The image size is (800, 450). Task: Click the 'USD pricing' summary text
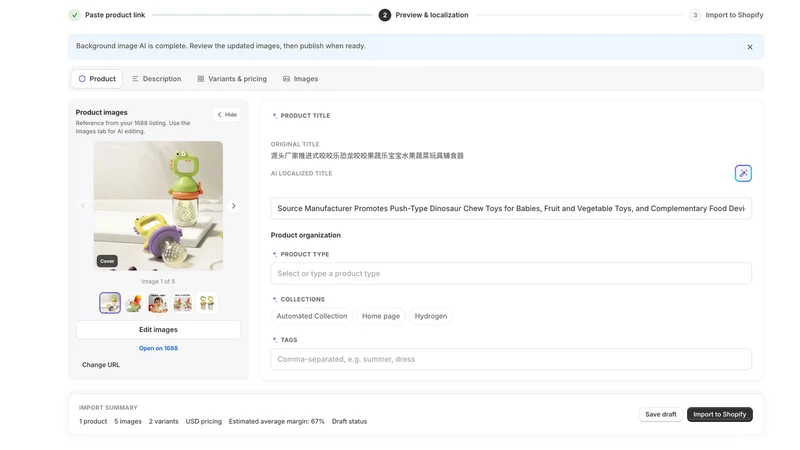pos(204,421)
